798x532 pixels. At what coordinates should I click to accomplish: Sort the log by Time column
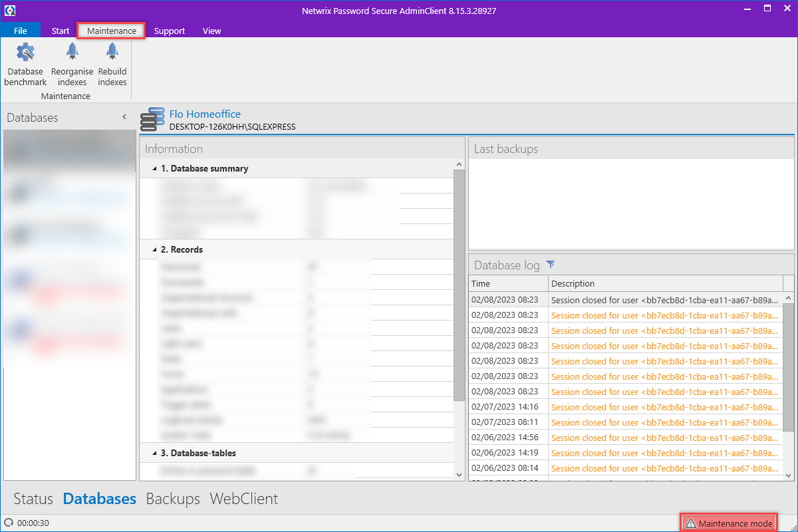tap(509, 283)
